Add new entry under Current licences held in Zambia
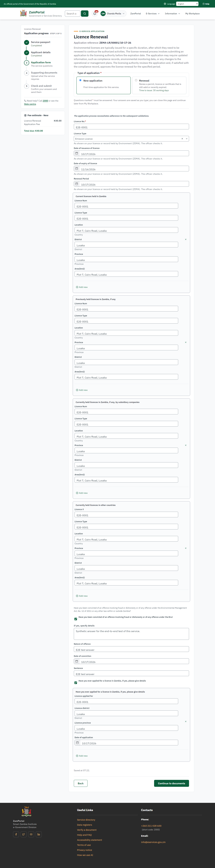 [x=82, y=287]
